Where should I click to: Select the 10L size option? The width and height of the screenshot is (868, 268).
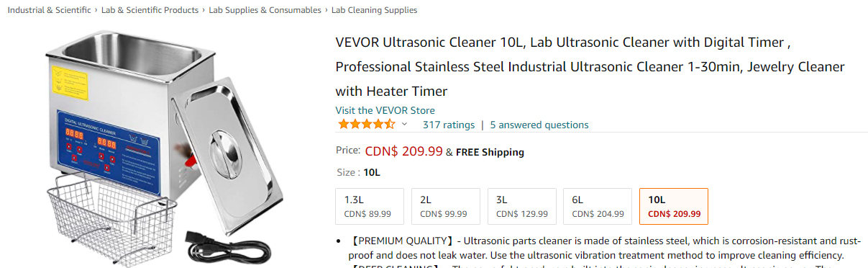coord(673,207)
